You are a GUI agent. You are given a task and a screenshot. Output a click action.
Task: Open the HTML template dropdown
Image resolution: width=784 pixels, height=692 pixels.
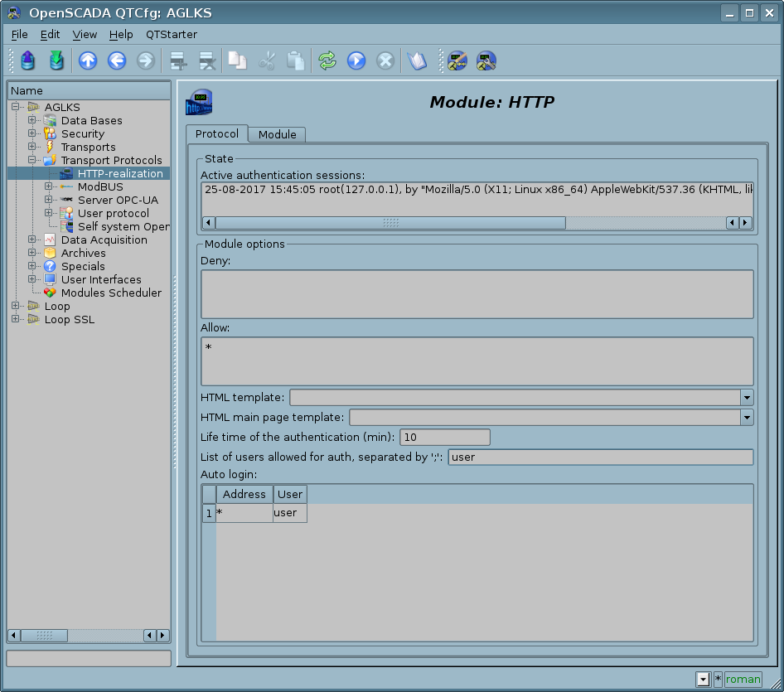click(x=747, y=398)
